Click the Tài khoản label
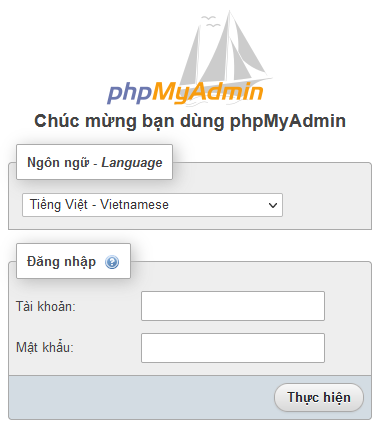Viewport: 377px width, 424px height. 46,306
